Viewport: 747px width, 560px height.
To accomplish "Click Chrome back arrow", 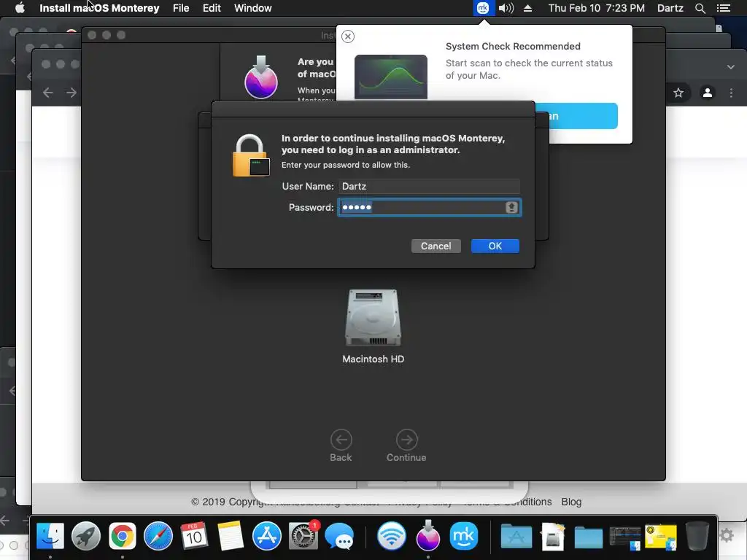I will [47, 93].
